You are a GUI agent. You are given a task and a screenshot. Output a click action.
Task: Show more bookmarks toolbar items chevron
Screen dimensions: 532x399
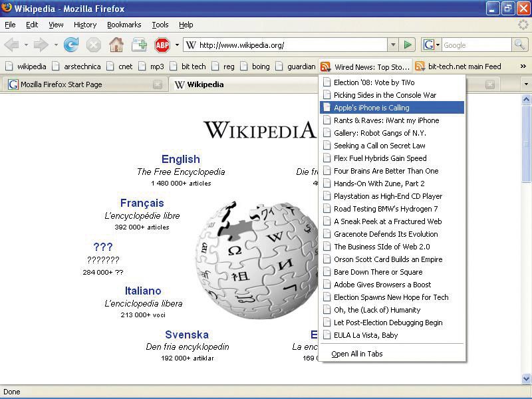point(523,66)
